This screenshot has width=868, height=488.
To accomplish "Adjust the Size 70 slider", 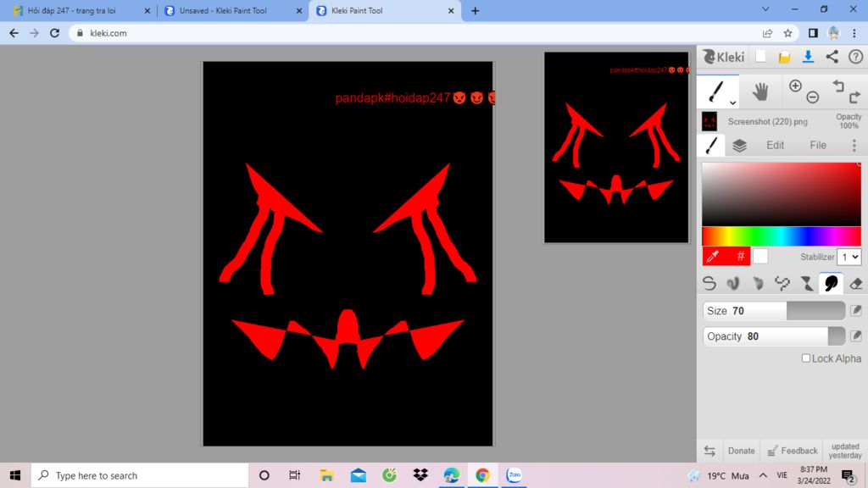I will pyautogui.click(x=774, y=311).
